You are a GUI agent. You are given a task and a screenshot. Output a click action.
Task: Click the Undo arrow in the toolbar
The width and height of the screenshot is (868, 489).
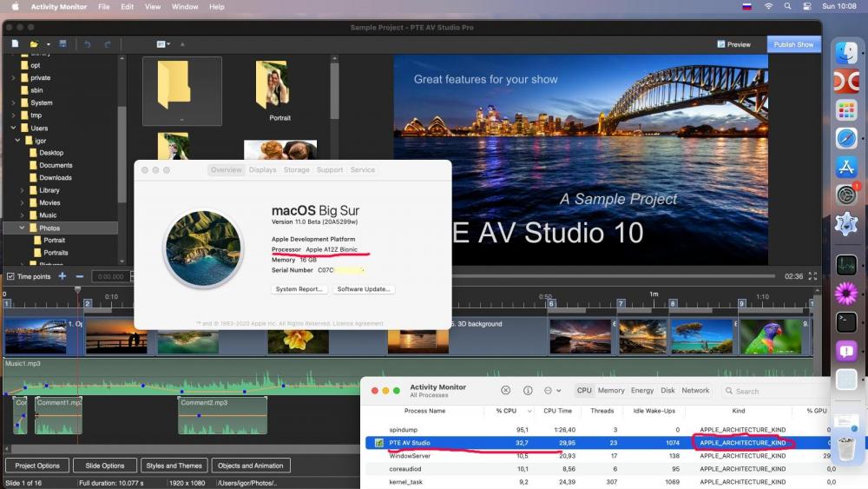pyautogui.click(x=87, y=44)
